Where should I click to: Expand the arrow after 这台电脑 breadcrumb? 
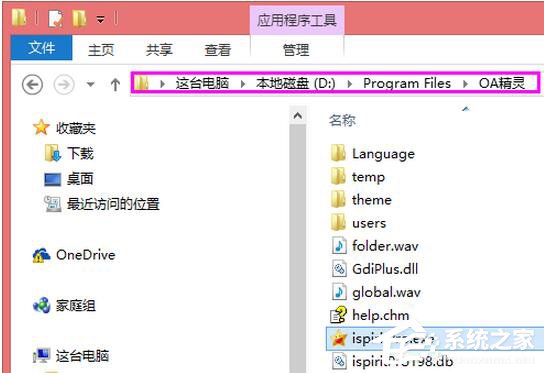point(243,84)
